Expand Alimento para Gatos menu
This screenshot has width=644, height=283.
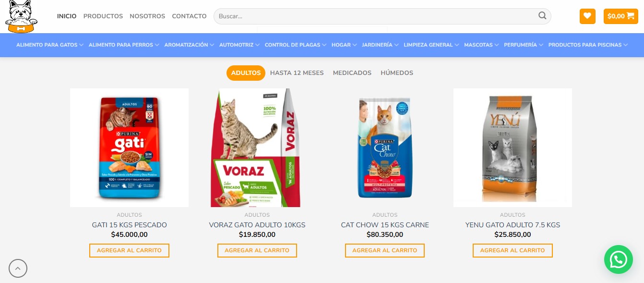tap(50, 45)
